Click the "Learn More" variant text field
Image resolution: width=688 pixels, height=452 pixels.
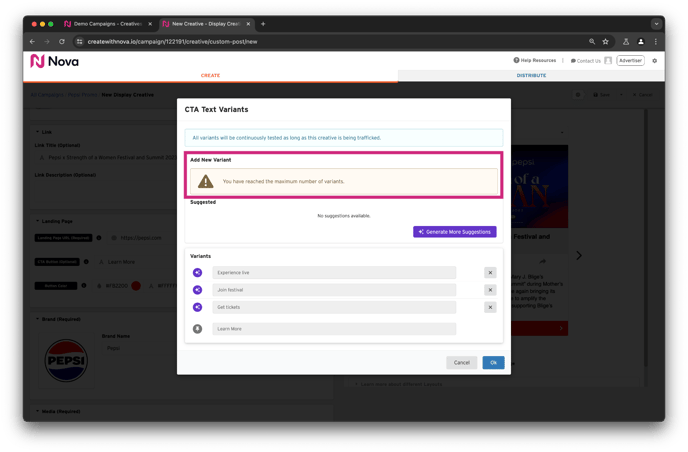[x=334, y=328]
